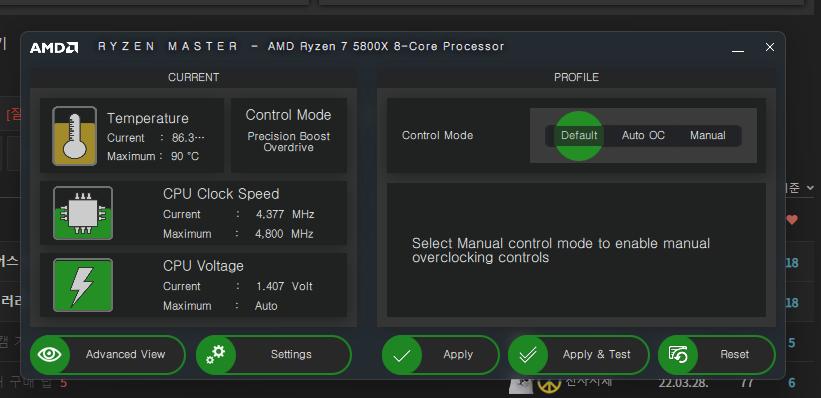This screenshot has height=398, width=821.
Task: Click current voltage 1.407 Volt
Action: tap(284, 286)
